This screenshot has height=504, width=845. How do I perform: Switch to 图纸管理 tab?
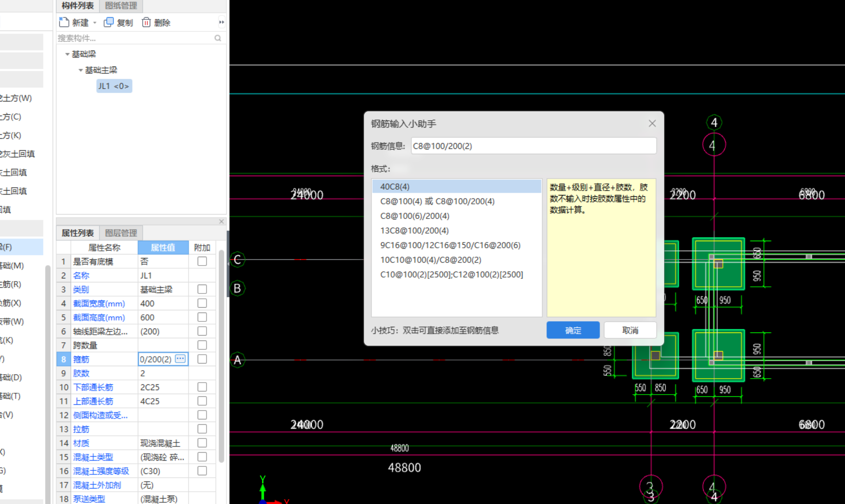(121, 6)
